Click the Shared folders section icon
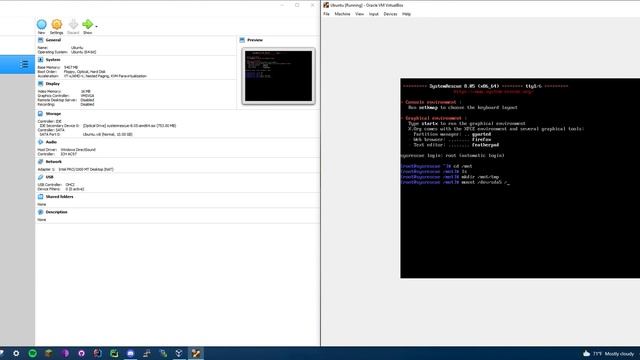The width and height of the screenshot is (640, 360). pos(40,197)
